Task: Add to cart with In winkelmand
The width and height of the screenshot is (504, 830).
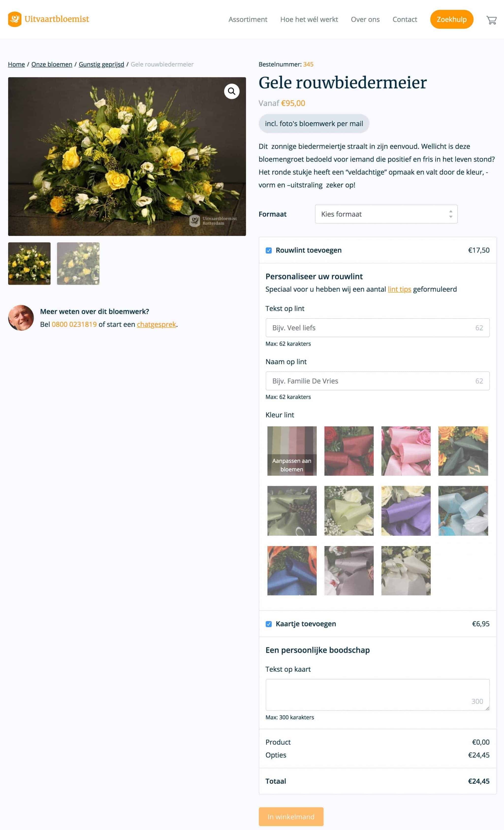Action: point(291,816)
